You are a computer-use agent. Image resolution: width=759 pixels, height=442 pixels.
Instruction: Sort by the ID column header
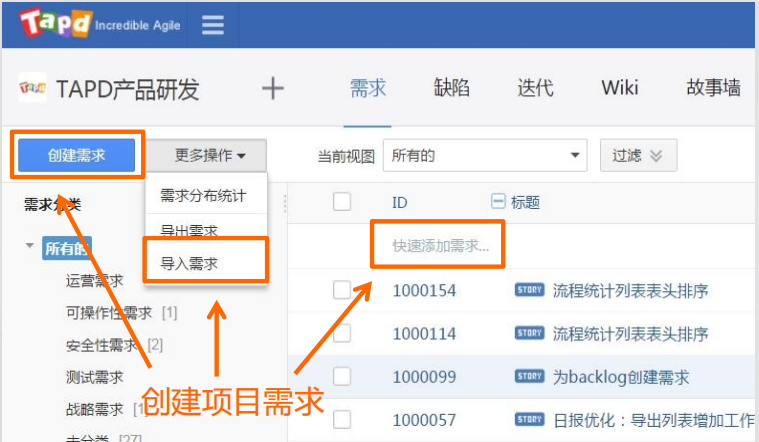[399, 202]
